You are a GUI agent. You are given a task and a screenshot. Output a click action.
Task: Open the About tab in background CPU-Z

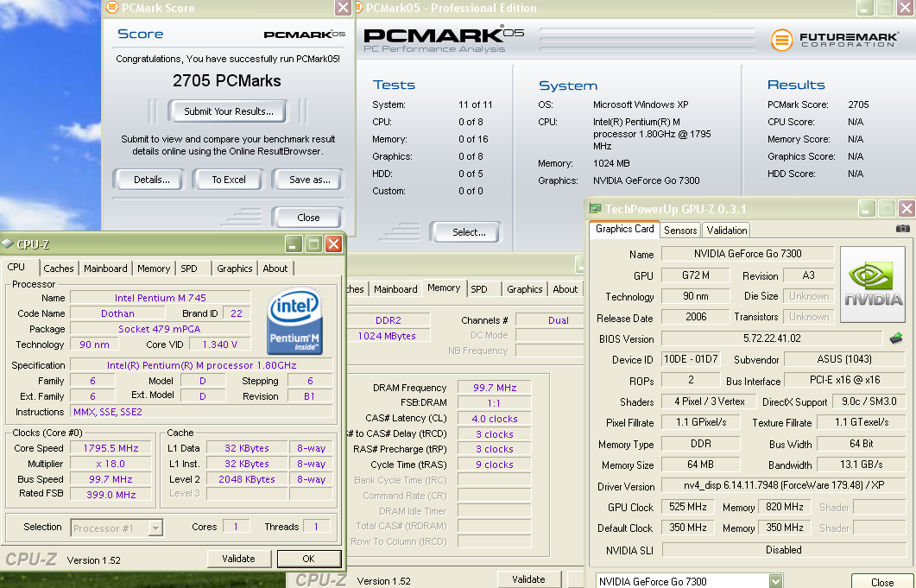(565, 288)
